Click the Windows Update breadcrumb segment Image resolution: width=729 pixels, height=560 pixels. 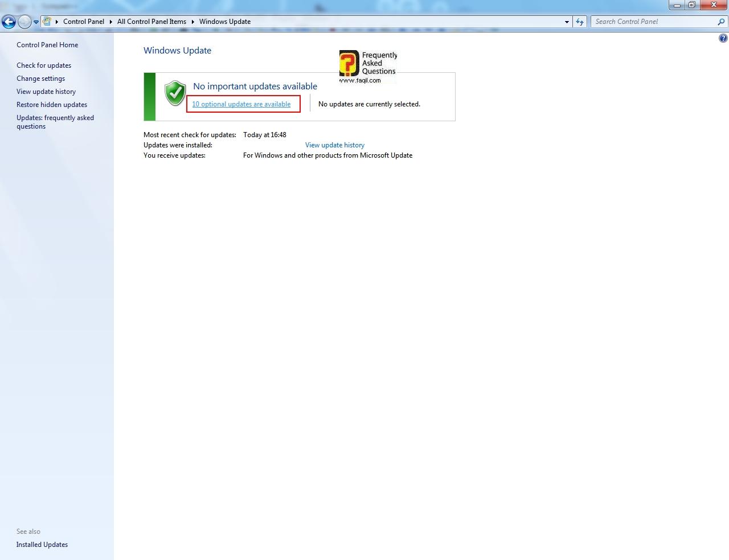click(225, 22)
